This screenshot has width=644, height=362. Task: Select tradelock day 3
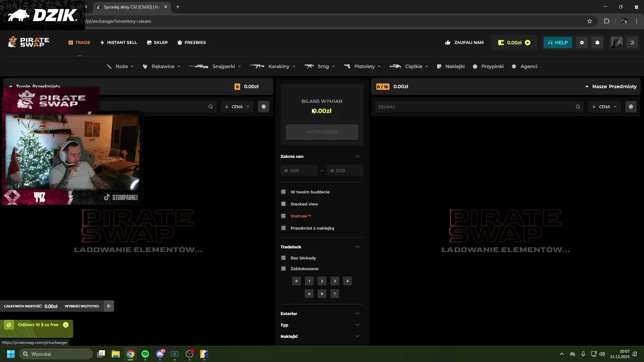point(335,281)
